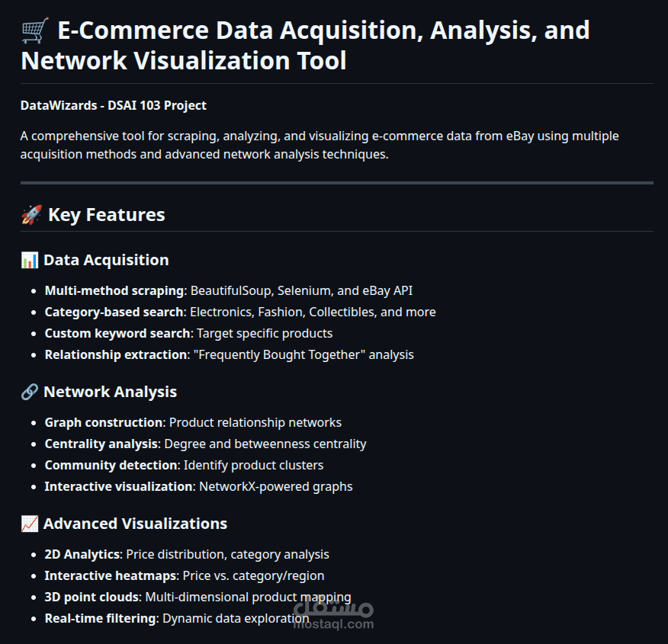Click the Community detection bullet item

(x=184, y=465)
